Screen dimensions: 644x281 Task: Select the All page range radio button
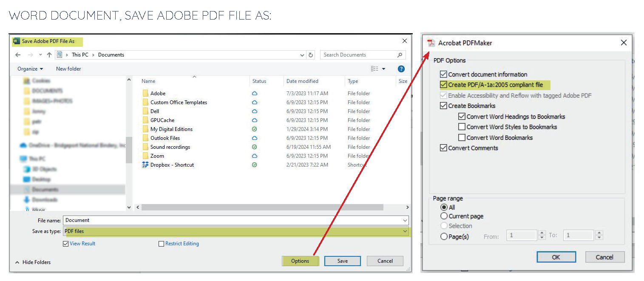pos(444,207)
